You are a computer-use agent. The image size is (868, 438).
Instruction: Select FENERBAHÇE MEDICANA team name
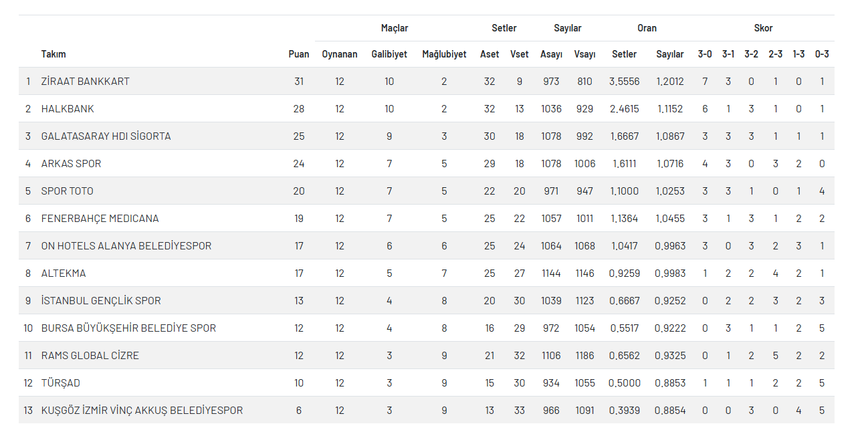pyautogui.click(x=100, y=219)
